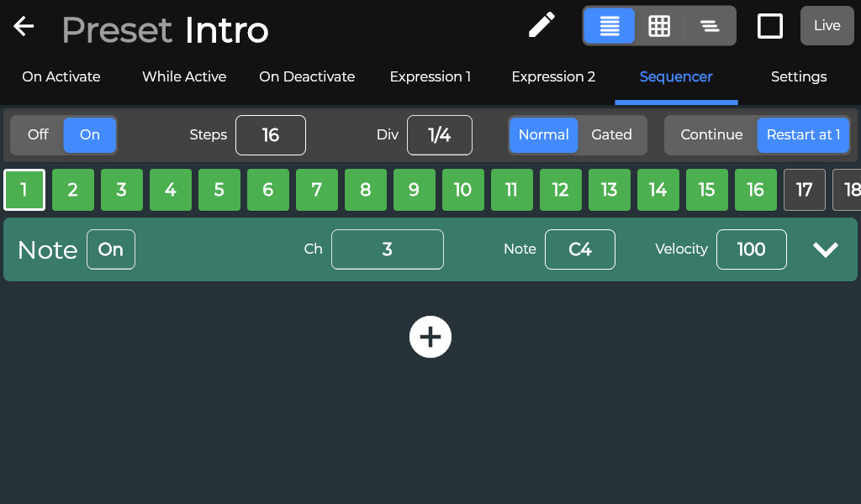
Task: Open the Note On type selector
Action: (x=111, y=249)
